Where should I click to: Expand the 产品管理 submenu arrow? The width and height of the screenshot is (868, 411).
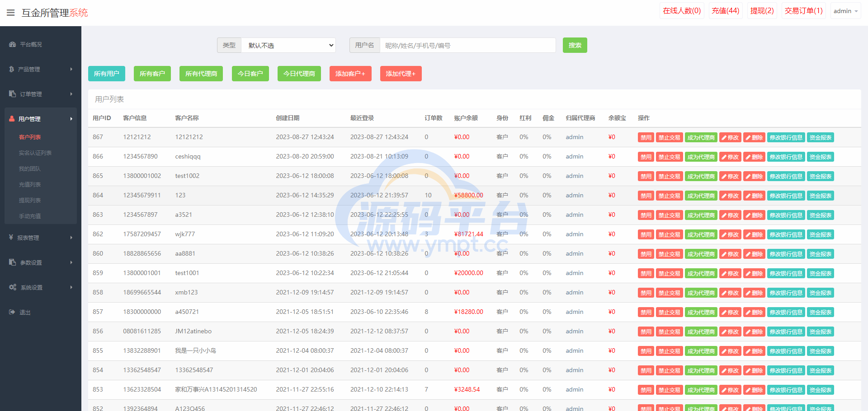click(x=71, y=69)
